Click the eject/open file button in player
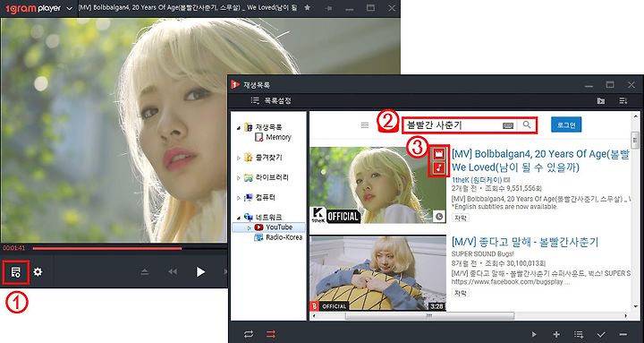The image size is (644, 343). pos(144,272)
